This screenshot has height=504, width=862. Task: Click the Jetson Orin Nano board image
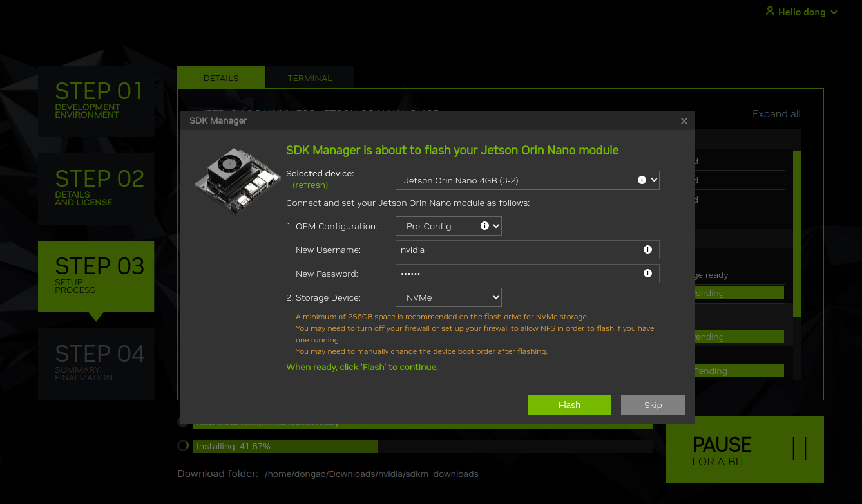236,181
